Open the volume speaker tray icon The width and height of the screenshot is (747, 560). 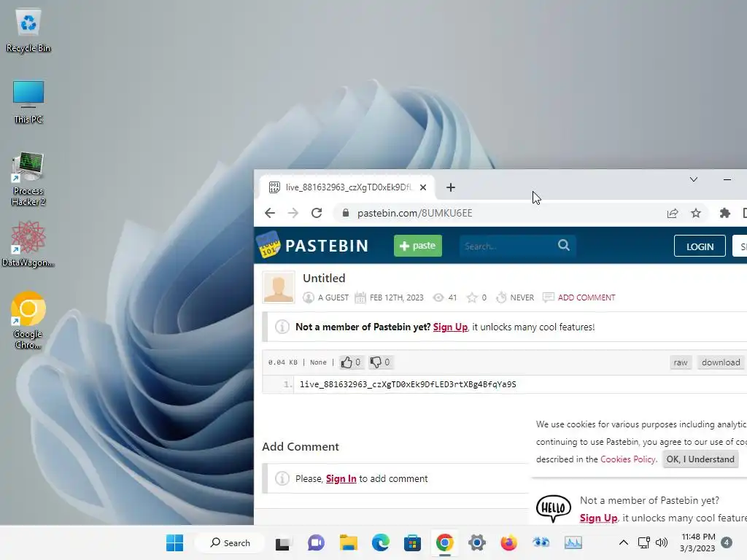point(661,542)
